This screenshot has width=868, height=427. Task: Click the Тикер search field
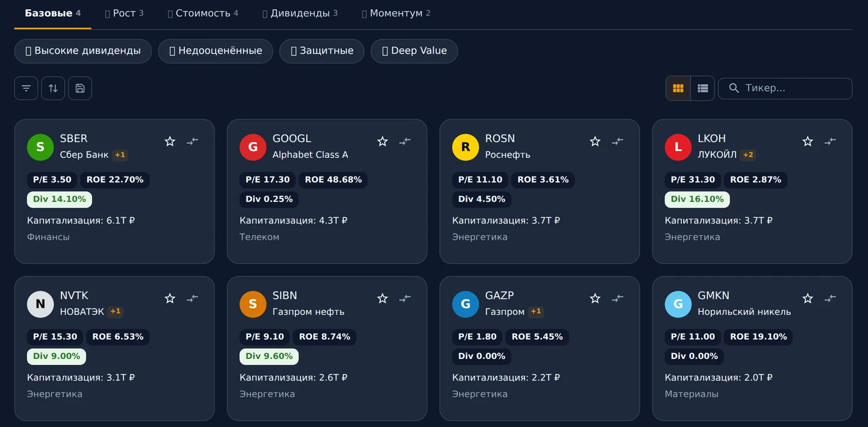coord(785,88)
